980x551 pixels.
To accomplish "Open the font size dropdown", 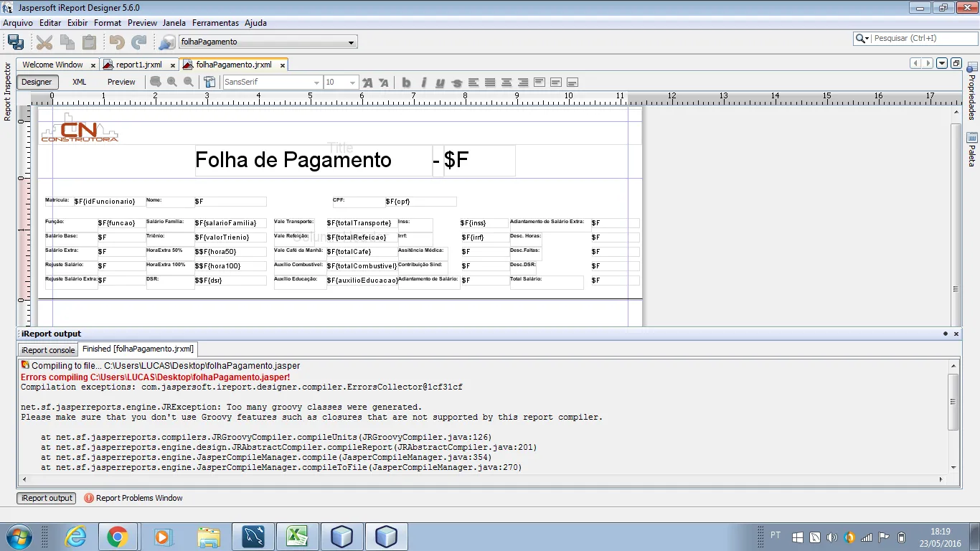I will pyautogui.click(x=352, y=83).
